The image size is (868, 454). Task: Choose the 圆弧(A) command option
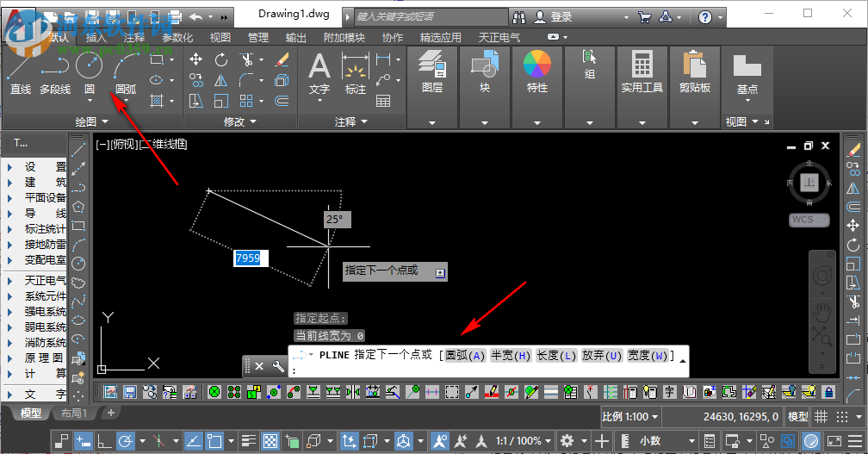466,356
